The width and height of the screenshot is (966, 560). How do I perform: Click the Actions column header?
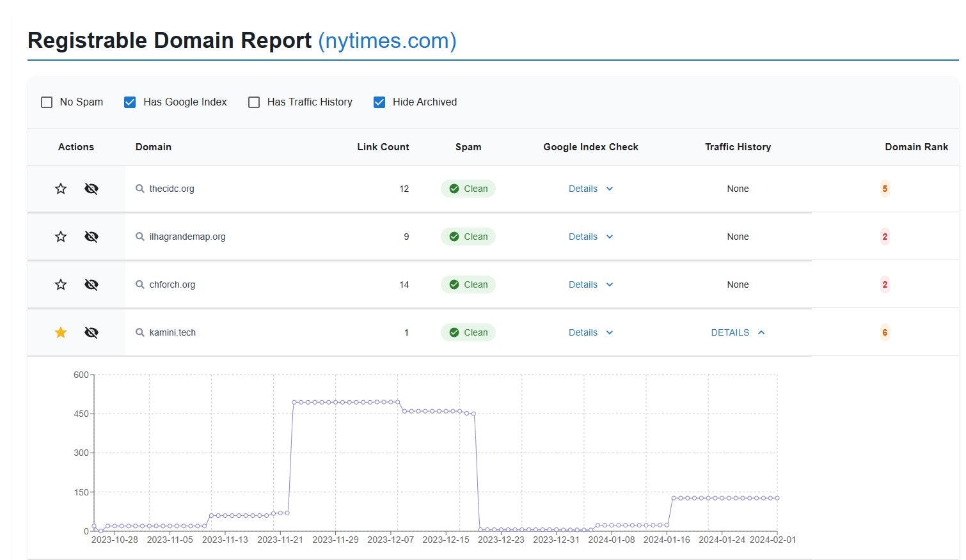click(x=76, y=147)
